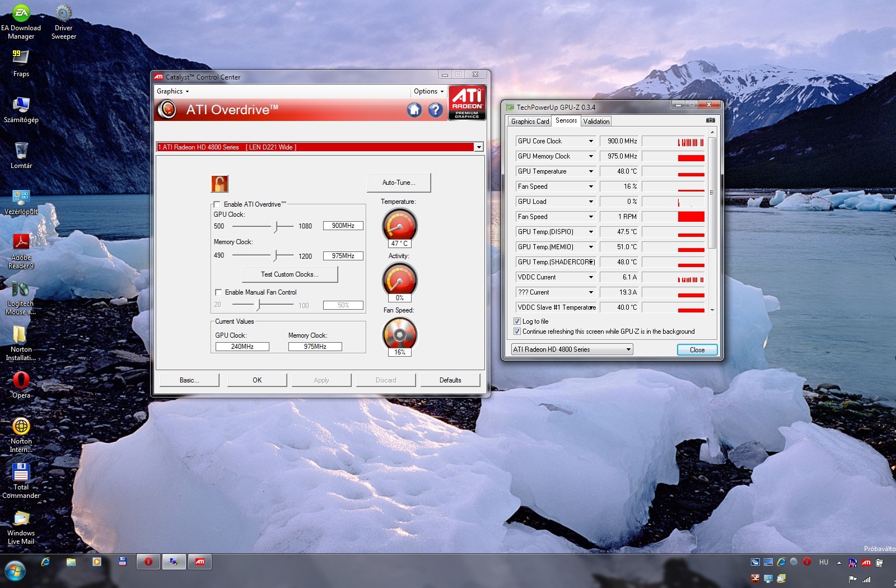Launch pinned Internet Explorer next to Start

point(45,562)
